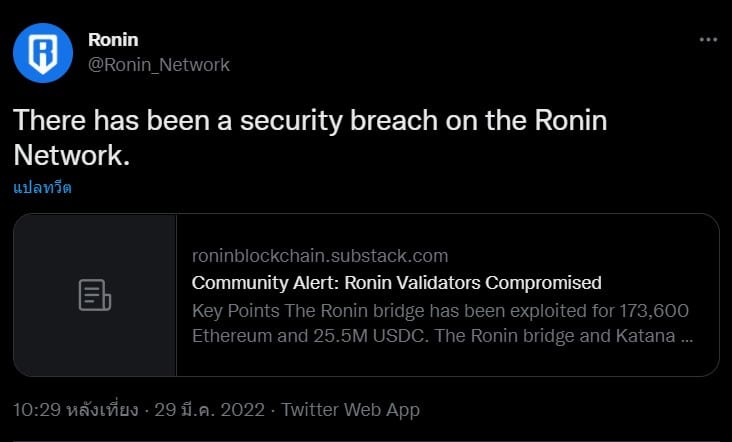Open Community Alert: Ronin Validators Compromised title

396,283
